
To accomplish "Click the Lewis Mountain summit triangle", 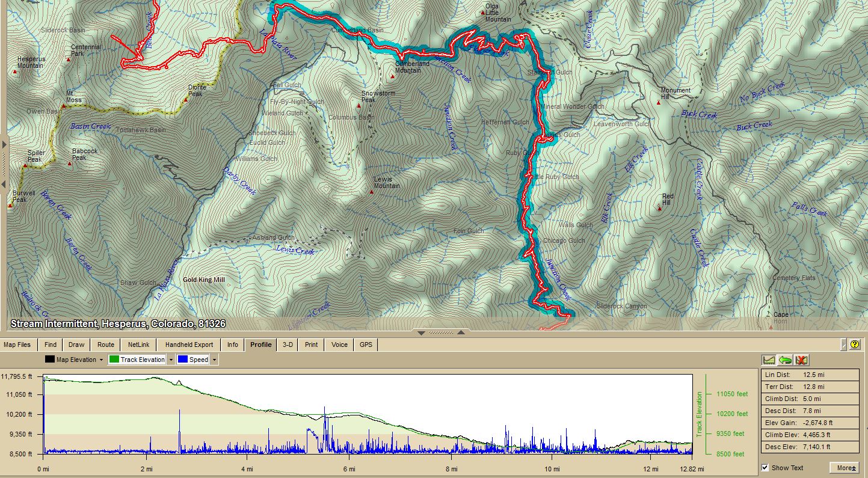I will click(x=371, y=192).
